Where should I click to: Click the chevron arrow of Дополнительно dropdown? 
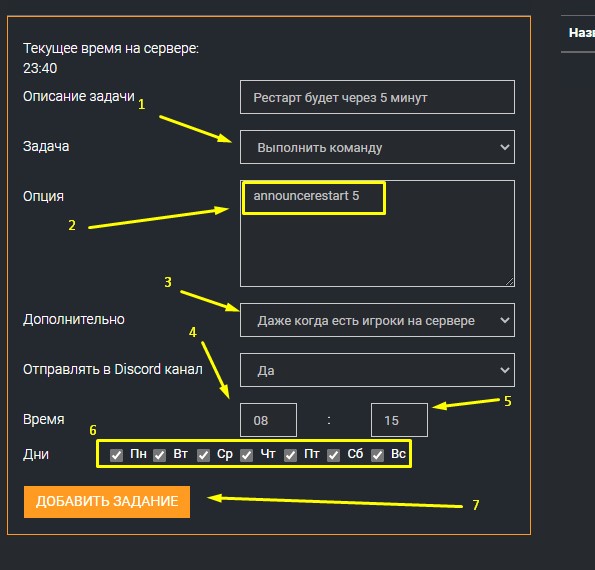tap(505, 320)
